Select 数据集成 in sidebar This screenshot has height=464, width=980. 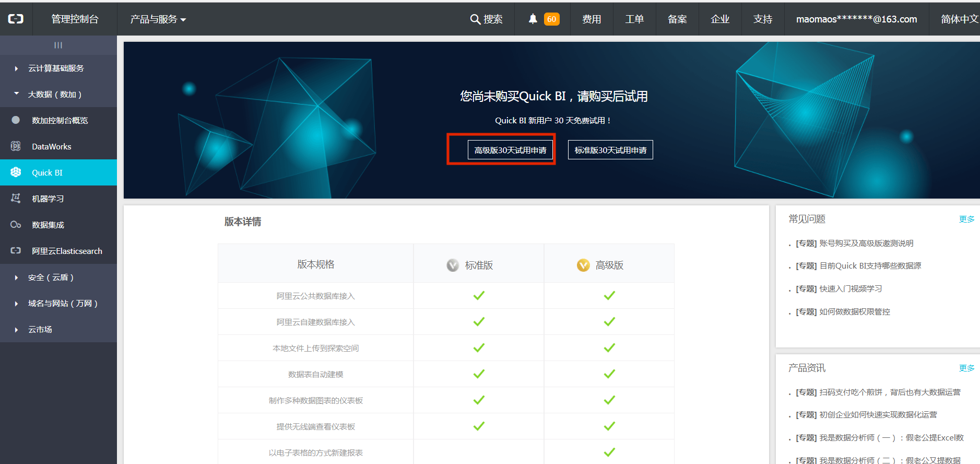[58, 225]
